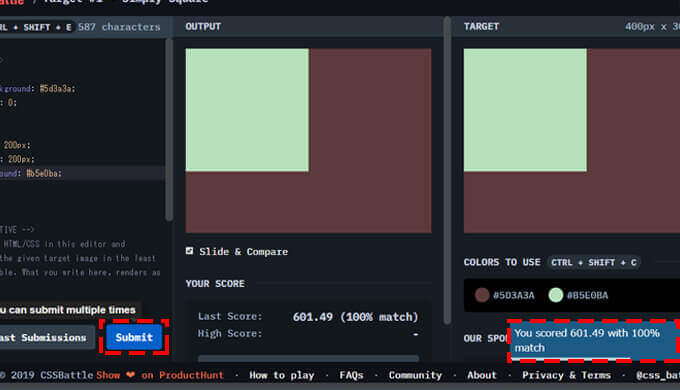This screenshot has width=680, height=390.
Task: Click the '587 characters' counter text
Action: point(119,27)
